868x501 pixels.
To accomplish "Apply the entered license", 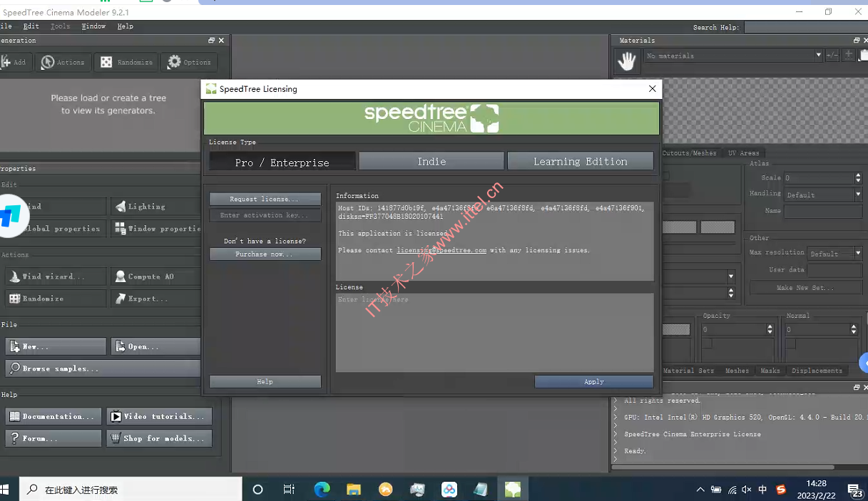I will (594, 382).
